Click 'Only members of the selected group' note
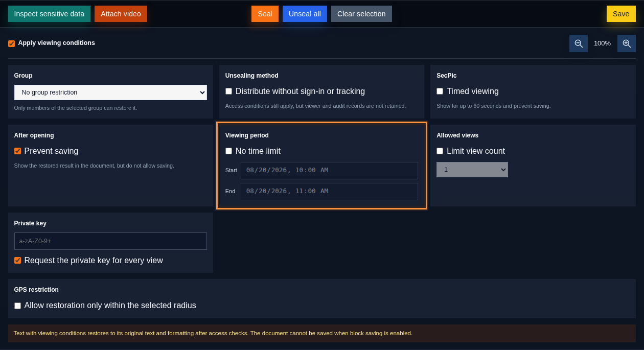Viewport: 644px width, 350px height. tap(76, 108)
